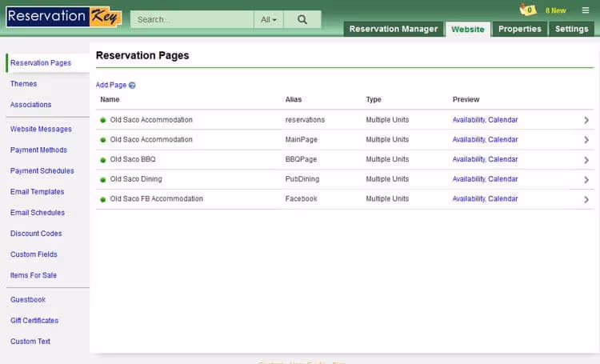Expand the reservations alias row chevron
The height and width of the screenshot is (364, 600).
[x=586, y=120]
